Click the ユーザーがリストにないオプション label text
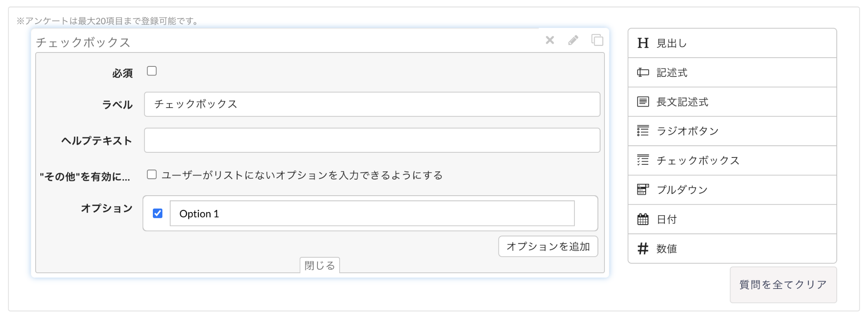The height and width of the screenshot is (321, 868). pos(302,175)
